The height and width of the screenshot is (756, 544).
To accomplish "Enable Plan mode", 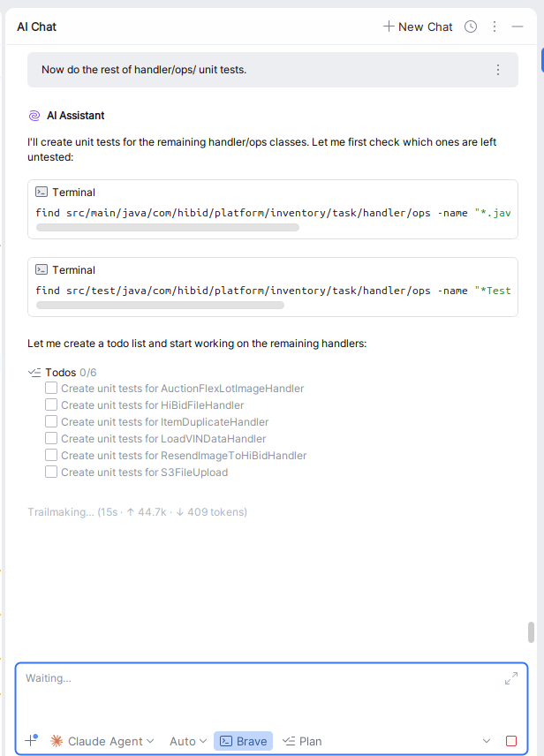I will (x=302, y=741).
